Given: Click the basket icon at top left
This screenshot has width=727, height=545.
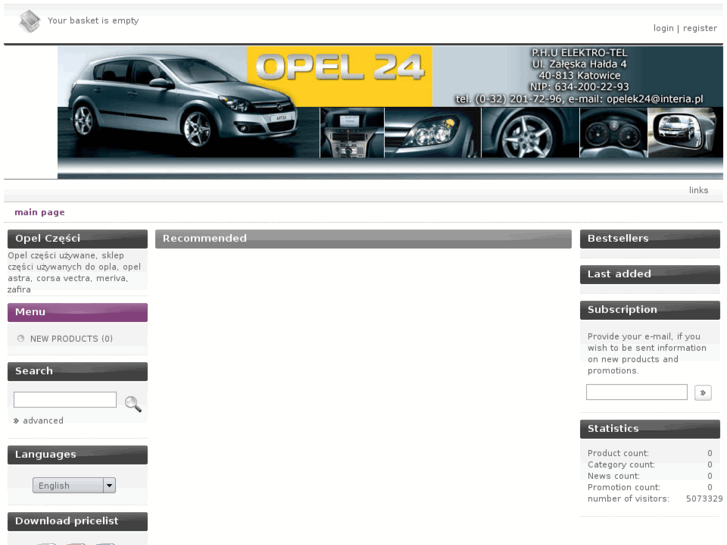Looking at the screenshot, I should 30,21.
